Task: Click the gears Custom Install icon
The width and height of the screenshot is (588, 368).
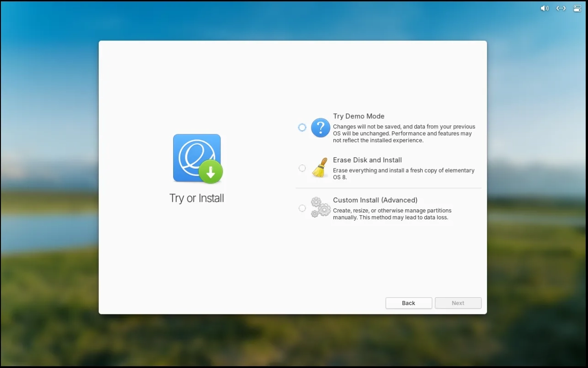Action: pos(321,207)
